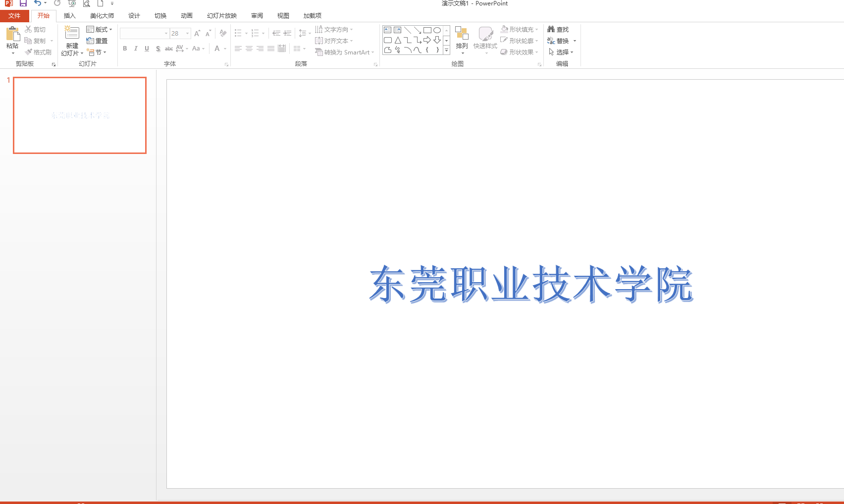Open the font dialog launcher in 字体 group
This screenshot has height=504, width=844.
pyautogui.click(x=227, y=64)
